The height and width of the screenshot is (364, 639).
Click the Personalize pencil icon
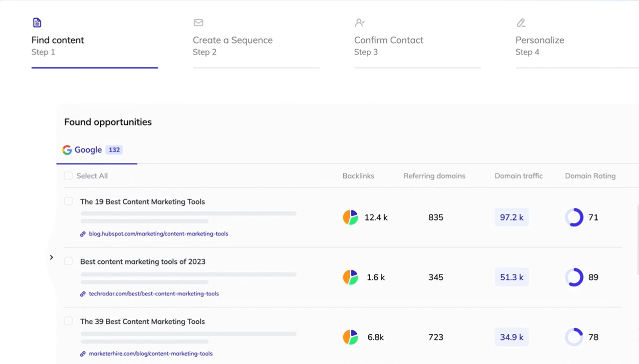click(521, 23)
